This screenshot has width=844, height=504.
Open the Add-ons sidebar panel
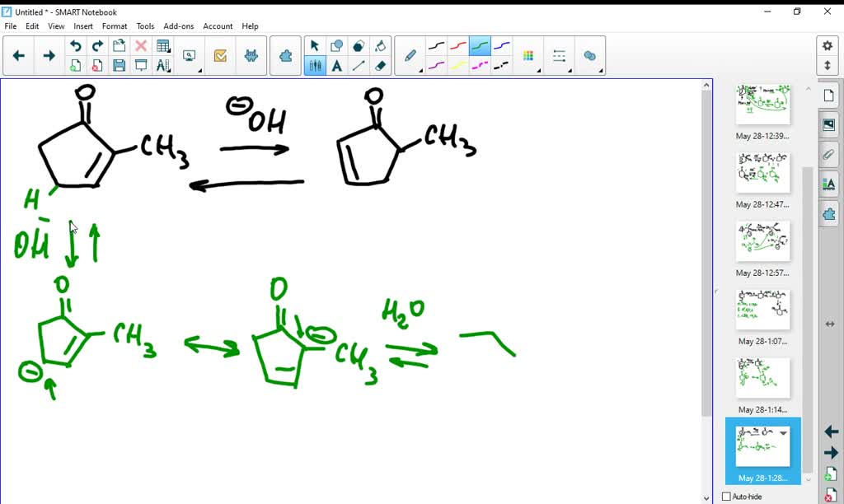tap(829, 212)
